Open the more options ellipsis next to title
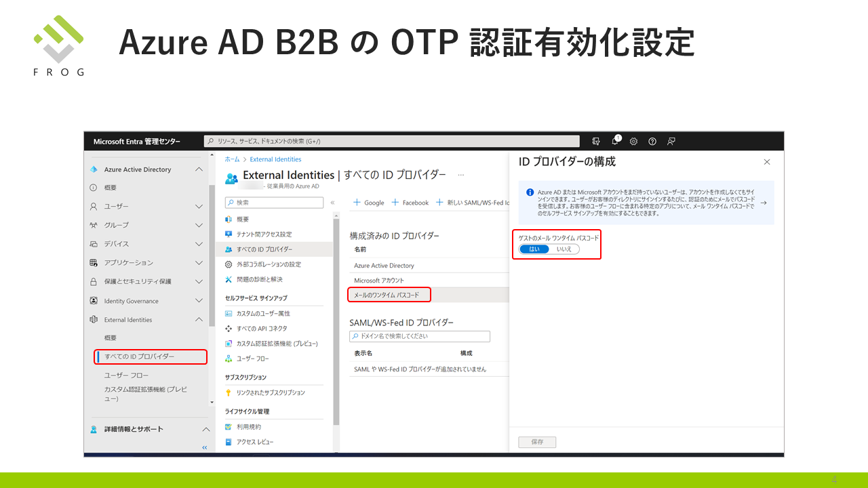 pyautogui.click(x=461, y=175)
